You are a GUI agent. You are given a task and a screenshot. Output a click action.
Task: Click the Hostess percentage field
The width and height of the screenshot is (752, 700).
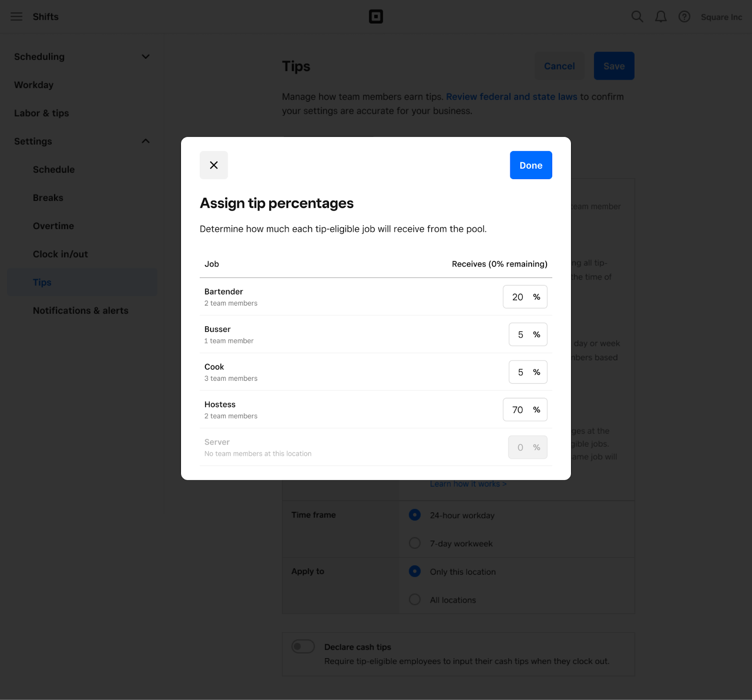pyautogui.click(x=525, y=409)
